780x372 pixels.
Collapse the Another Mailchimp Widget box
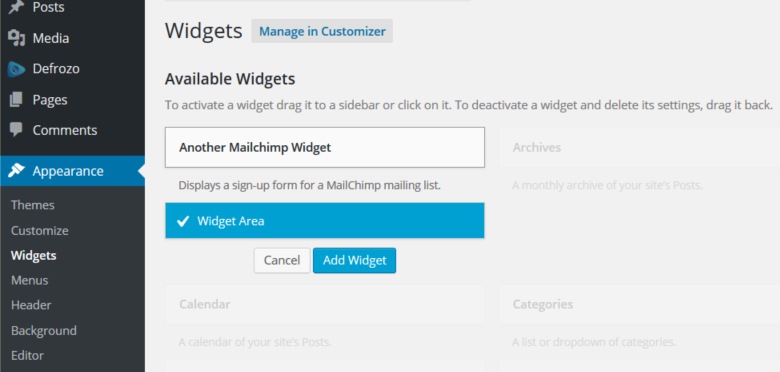[325, 148]
